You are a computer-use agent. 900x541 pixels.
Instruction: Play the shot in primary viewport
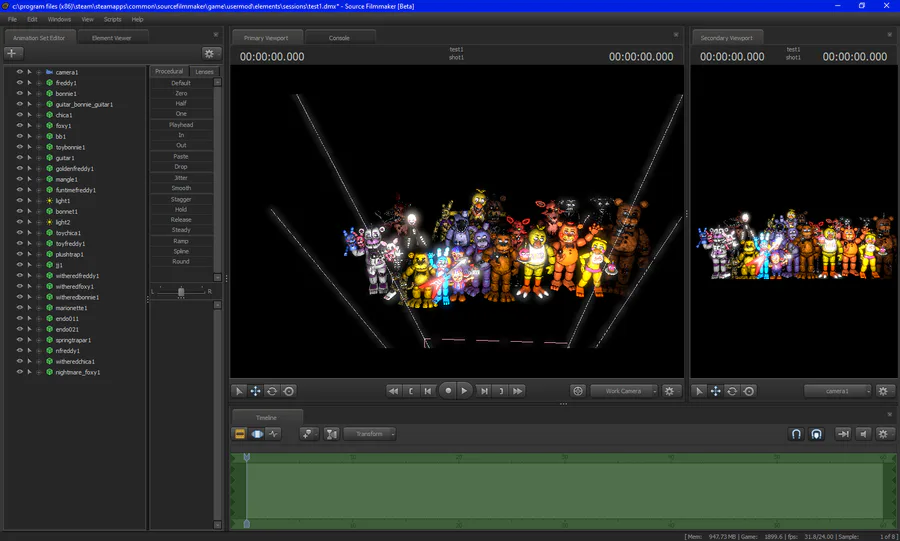coord(464,391)
